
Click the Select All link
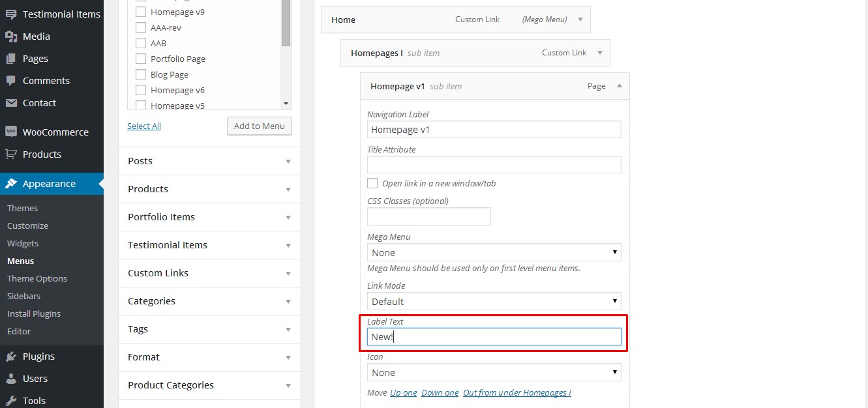point(144,126)
